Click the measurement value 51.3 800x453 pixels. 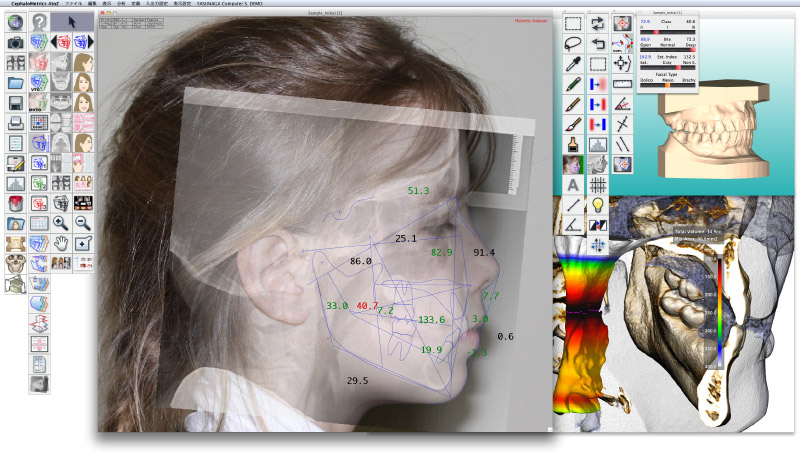[x=418, y=191]
